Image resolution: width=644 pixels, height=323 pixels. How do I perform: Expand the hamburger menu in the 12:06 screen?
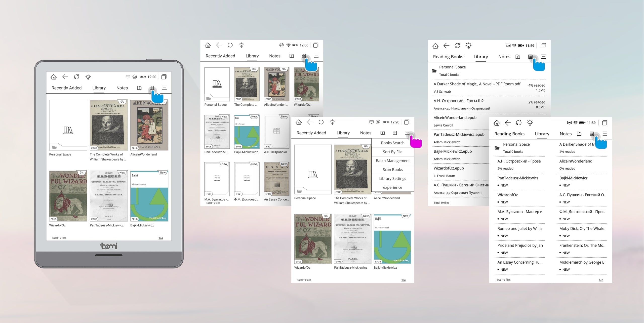point(316,56)
